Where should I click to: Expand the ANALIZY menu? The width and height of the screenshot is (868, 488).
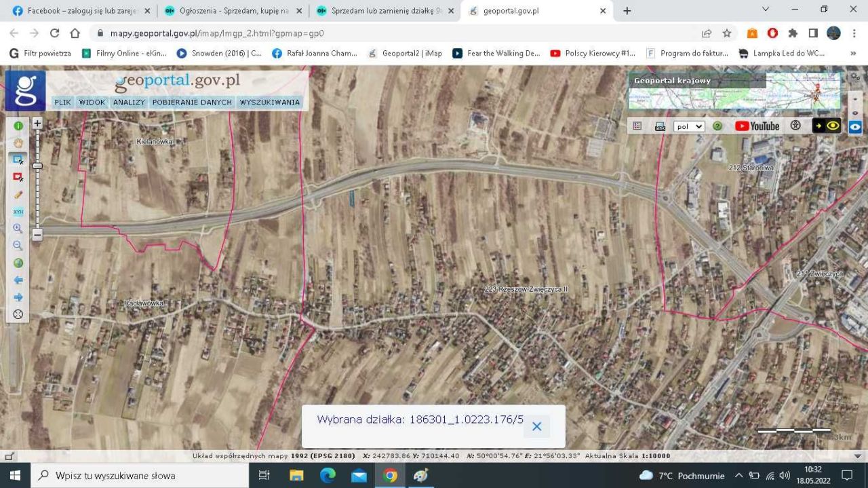129,102
